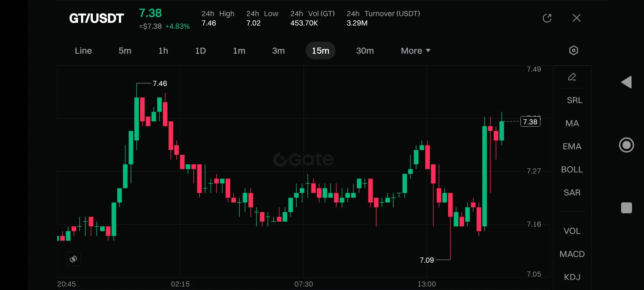
Task: Tap the SRL indicator button
Action: 575,100
